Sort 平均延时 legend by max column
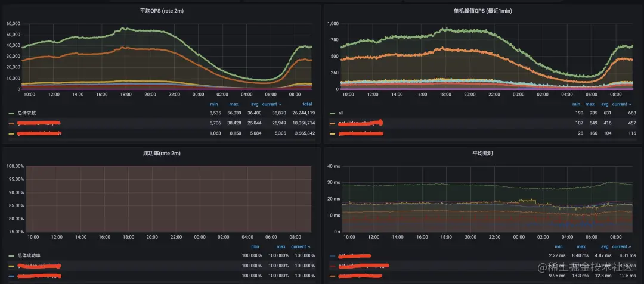This screenshot has width=644, height=284. click(581, 246)
